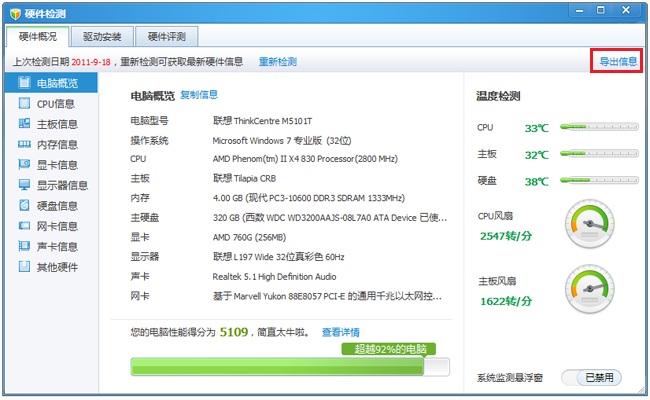
Task: Click the 38℃ hard disk temperature value
Action: coord(536,182)
